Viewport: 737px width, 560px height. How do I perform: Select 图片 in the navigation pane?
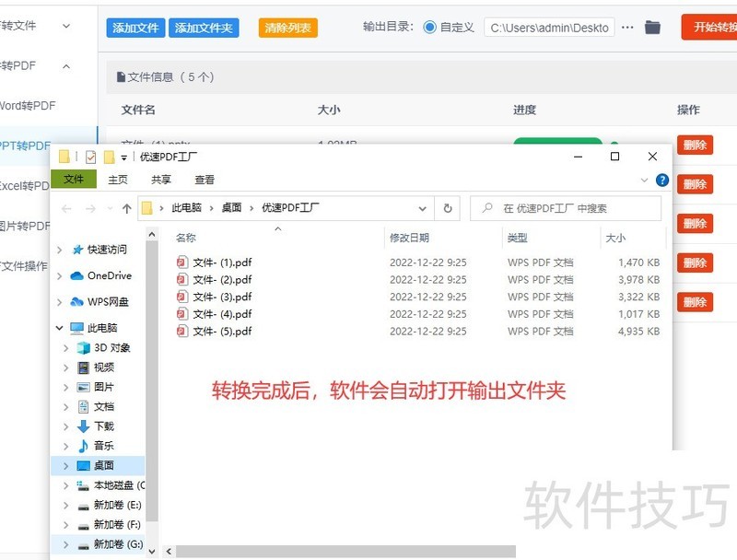coord(104,387)
